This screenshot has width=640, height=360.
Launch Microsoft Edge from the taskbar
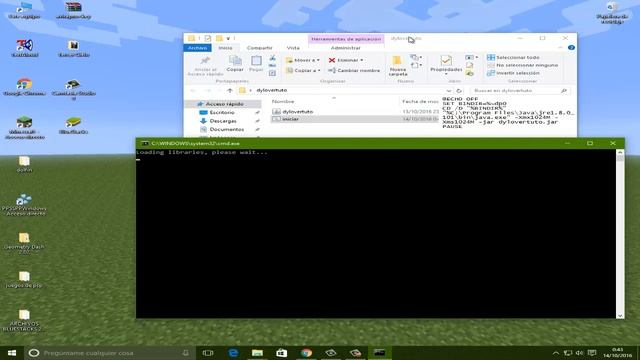click(x=233, y=353)
